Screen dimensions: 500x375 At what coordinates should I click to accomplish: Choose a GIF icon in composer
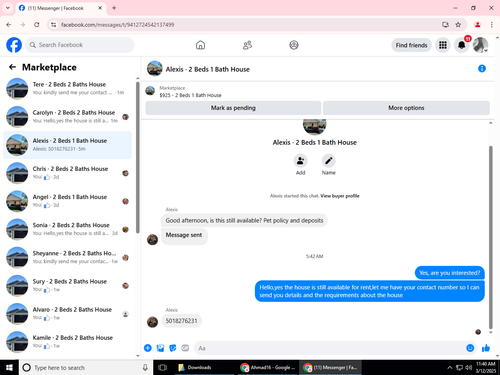click(x=185, y=348)
